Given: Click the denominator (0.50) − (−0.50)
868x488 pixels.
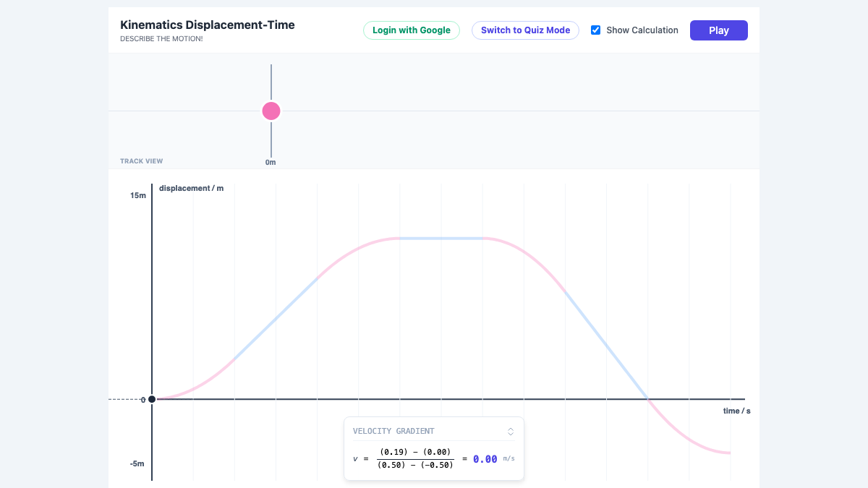Looking at the screenshot, I should [x=415, y=465].
